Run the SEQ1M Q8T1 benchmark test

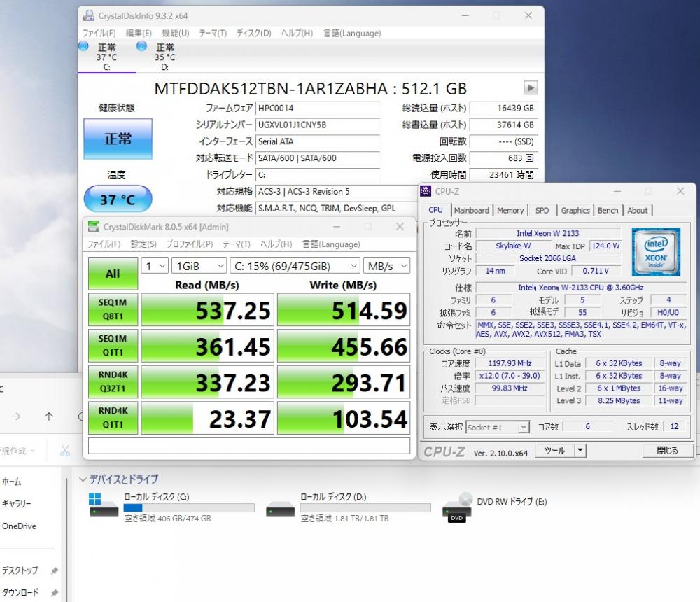coord(113,309)
